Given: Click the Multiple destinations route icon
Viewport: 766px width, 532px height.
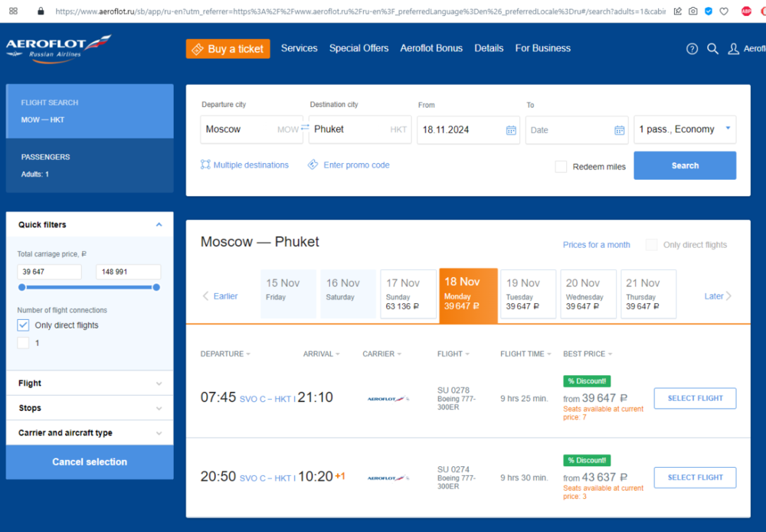Looking at the screenshot, I should [205, 165].
